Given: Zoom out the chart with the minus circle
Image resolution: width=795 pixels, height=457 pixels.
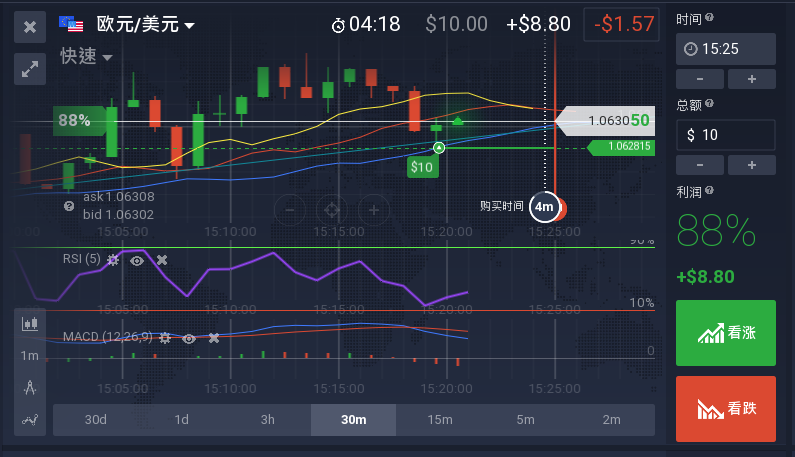Looking at the screenshot, I should tap(290, 210).
